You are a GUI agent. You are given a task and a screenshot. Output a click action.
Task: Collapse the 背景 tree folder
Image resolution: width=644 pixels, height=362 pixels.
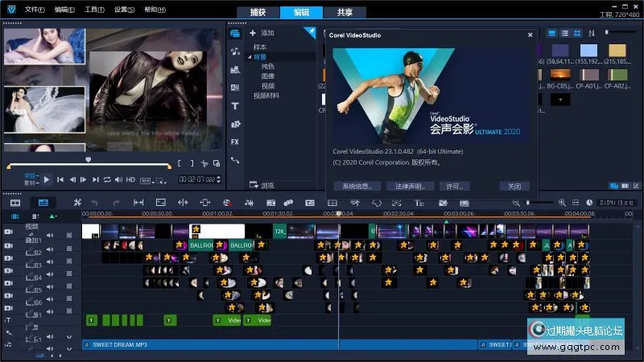pos(250,57)
